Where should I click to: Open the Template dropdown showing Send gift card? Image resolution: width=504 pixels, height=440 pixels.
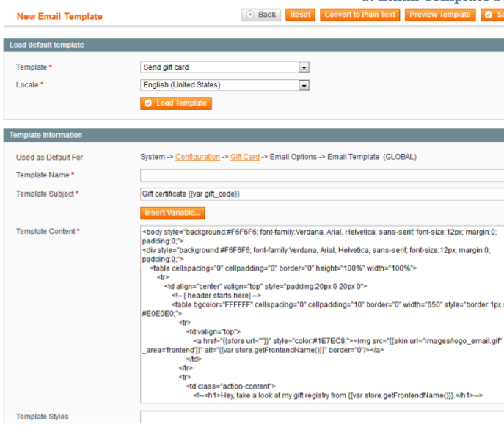click(x=224, y=67)
